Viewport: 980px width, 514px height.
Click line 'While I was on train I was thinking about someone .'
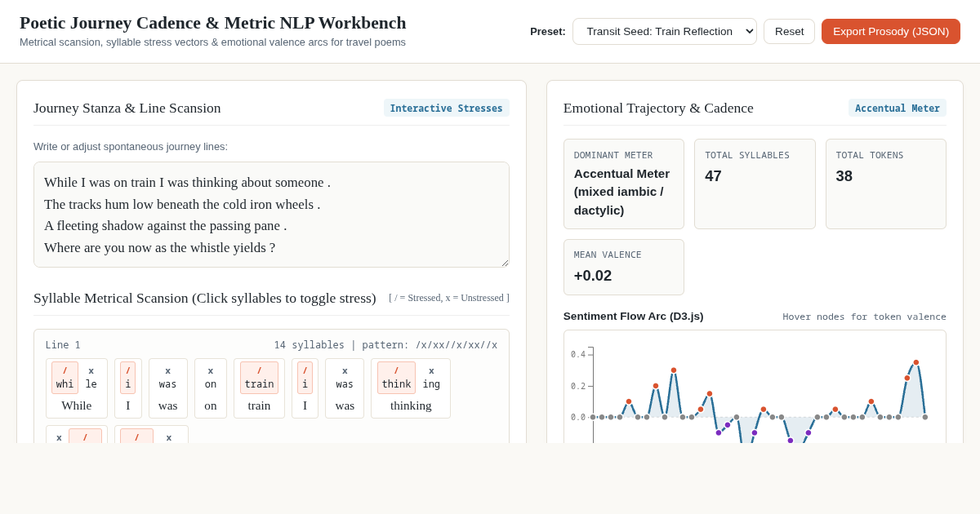coord(187,182)
